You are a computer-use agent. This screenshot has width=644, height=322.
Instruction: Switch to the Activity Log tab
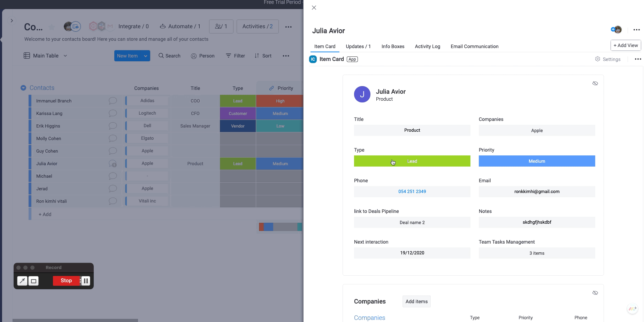click(x=427, y=46)
